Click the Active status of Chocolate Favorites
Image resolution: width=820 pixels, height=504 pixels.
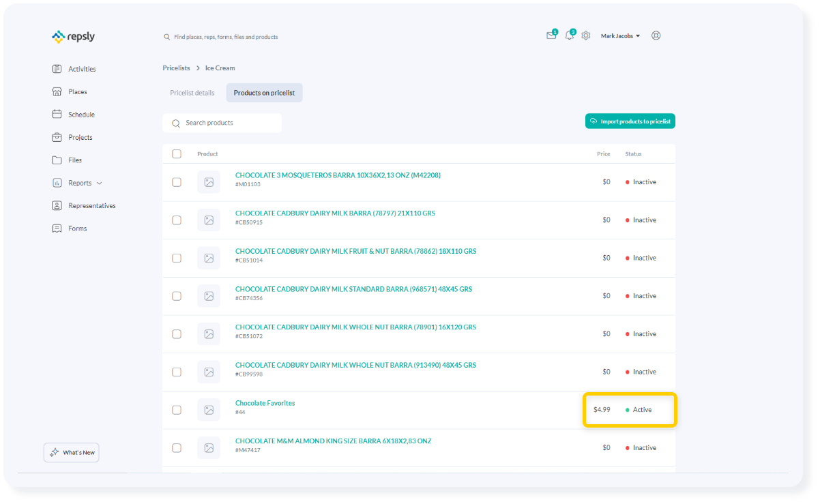(639, 410)
